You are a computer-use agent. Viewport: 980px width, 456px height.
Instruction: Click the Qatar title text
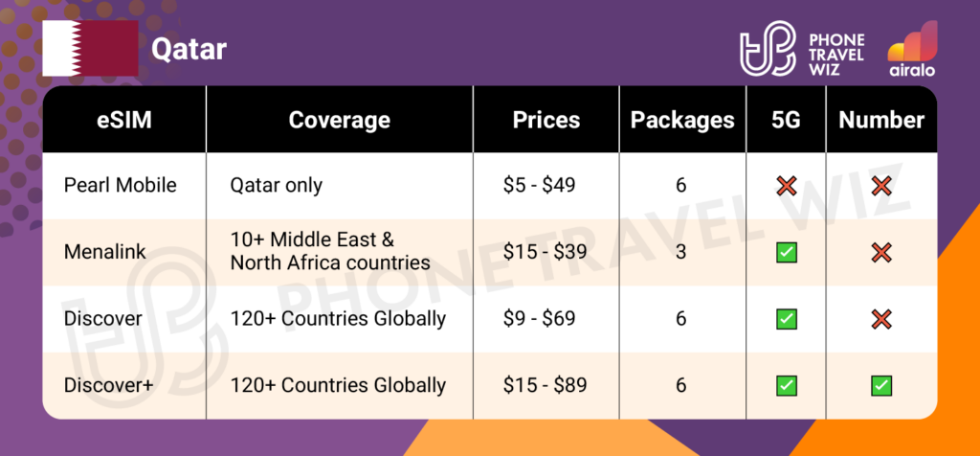188,48
